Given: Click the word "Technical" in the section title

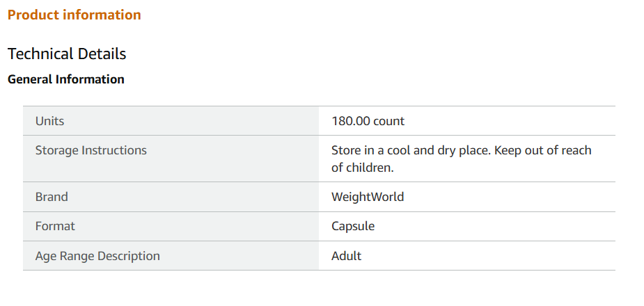Looking at the screenshot, I should 40,54.
